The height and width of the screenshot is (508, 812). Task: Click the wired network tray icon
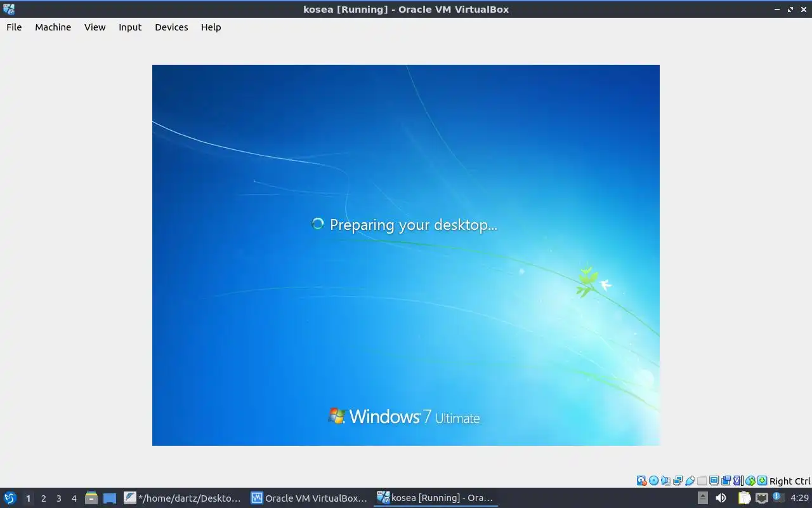coord(762,497)
